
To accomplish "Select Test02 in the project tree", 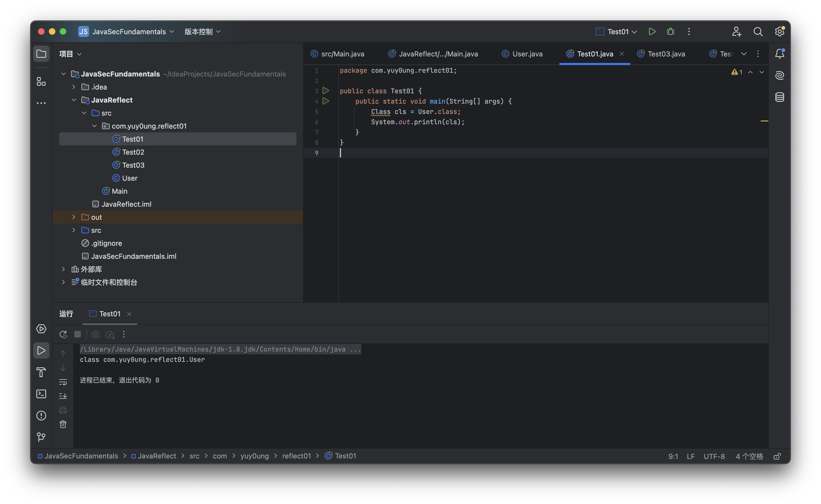I will tap(133, 152).
